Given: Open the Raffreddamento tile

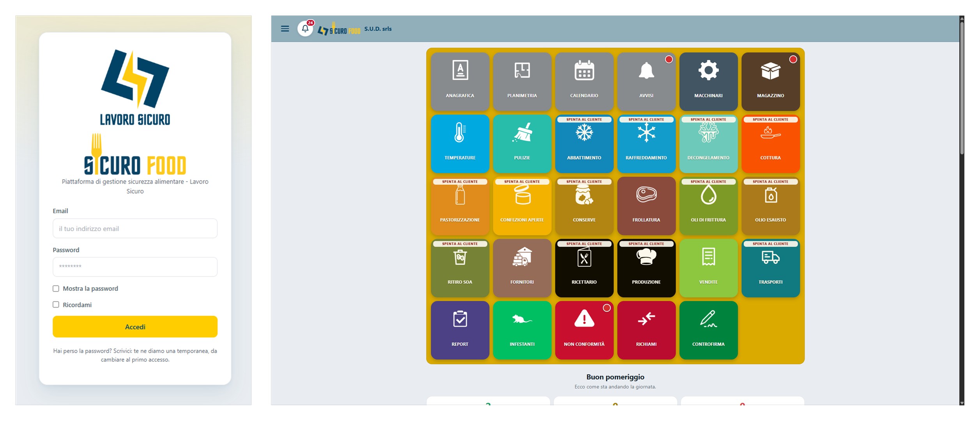Looking at the screenshot, I should 646,143.
